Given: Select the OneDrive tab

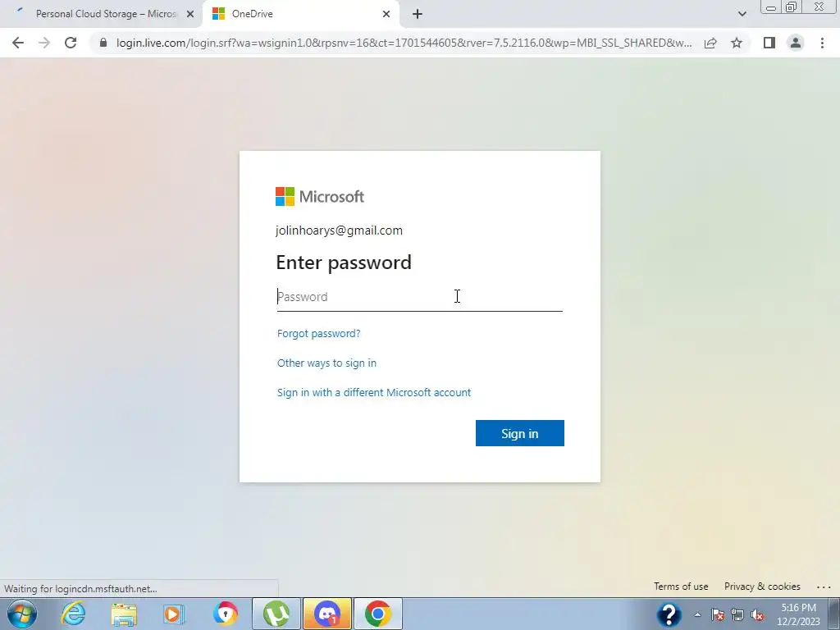Looking at the screenshot, I should 300,14.
